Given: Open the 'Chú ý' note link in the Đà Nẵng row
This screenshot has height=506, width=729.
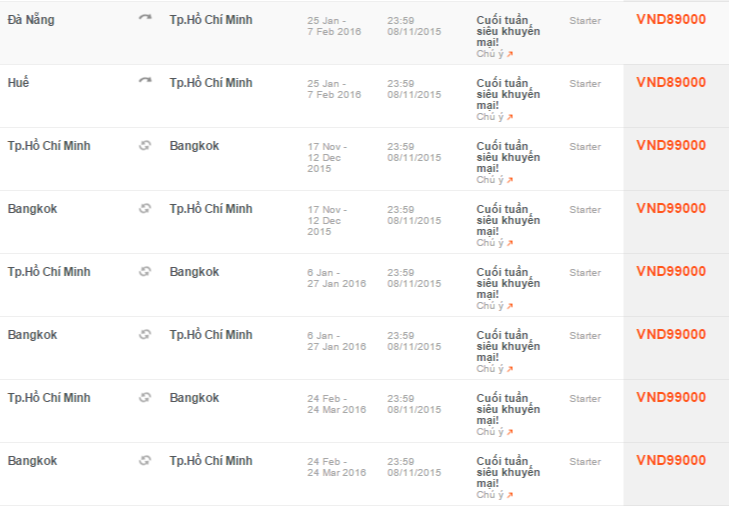Looking at the screenshot, I should click(x=495, y=54).
